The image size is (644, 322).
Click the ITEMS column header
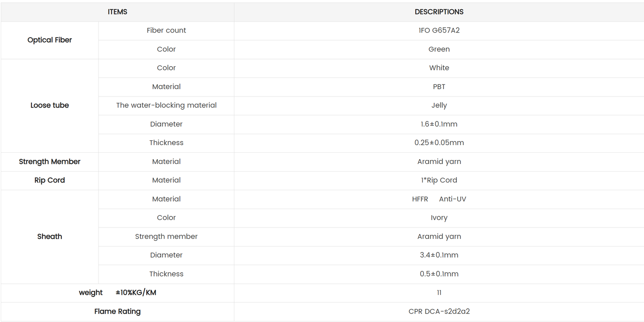117,12
